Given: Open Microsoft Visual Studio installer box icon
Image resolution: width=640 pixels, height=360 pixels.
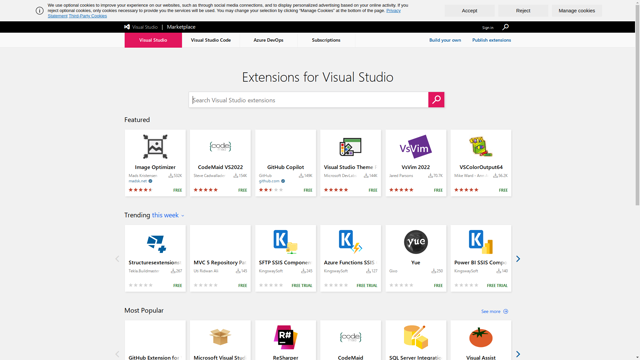Looking at the screenshot, I should coord(220,337).
